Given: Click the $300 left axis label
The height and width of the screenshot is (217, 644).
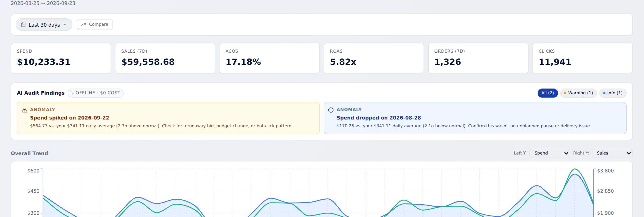Looking at the screenshot, I should pyautogui.click(x=34, y=213).
